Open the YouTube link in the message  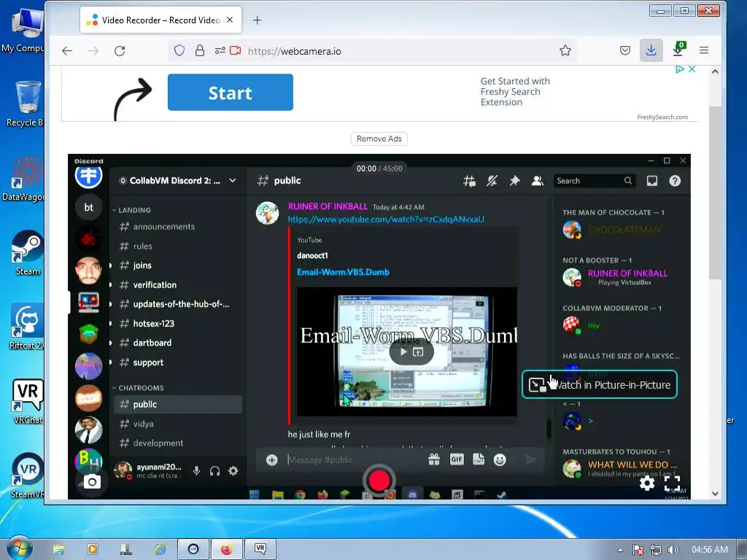point(386,219)
